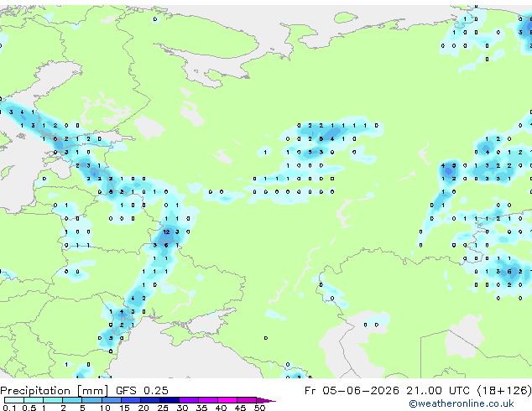Click the '12' precipitation value on map
The image size is (532, 411).
pyautogui.click(x=166, y=232)
